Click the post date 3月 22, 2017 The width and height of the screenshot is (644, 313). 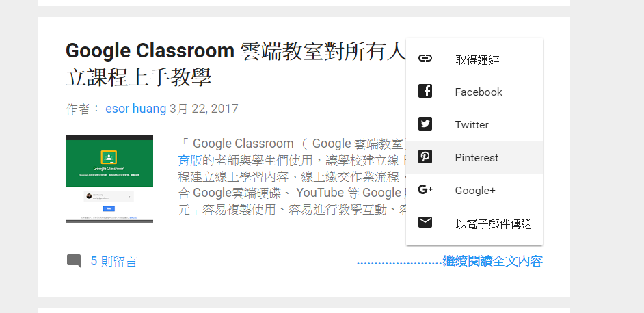204,109
